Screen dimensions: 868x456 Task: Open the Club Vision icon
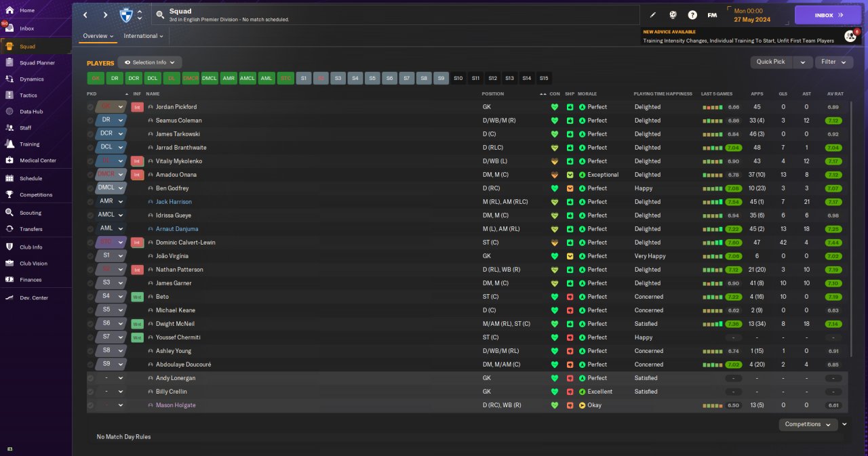(9, 263)
